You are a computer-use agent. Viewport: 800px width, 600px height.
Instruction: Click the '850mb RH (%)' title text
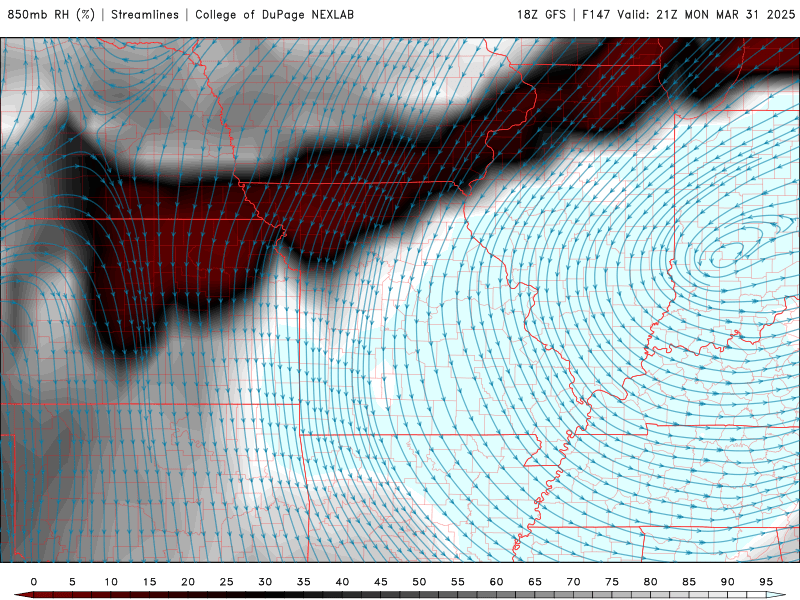pos(51,15)
